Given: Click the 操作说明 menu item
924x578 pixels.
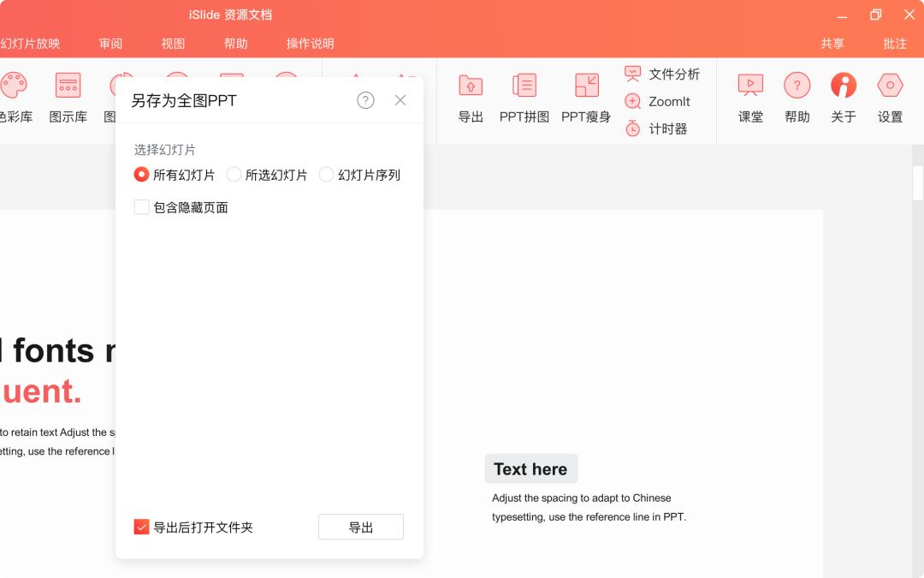Looking at the screenshot, I should [x=308, y=43].
